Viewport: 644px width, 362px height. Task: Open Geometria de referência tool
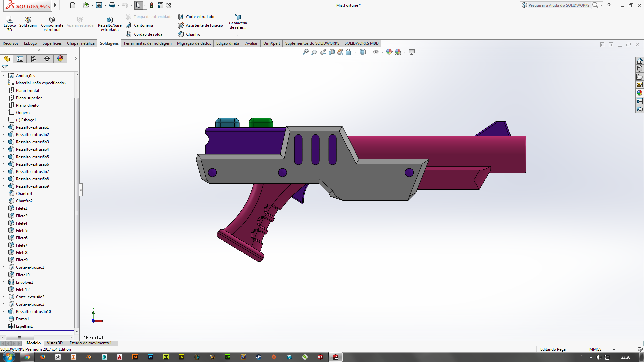pos(238,22)
